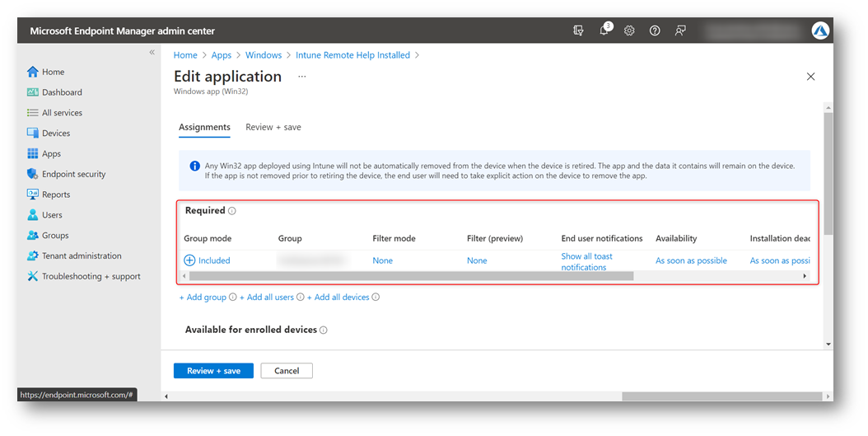Viewport: 868px width, 436px height.
Task: Click the Filter (preview) column header
Action: [495, 238]
